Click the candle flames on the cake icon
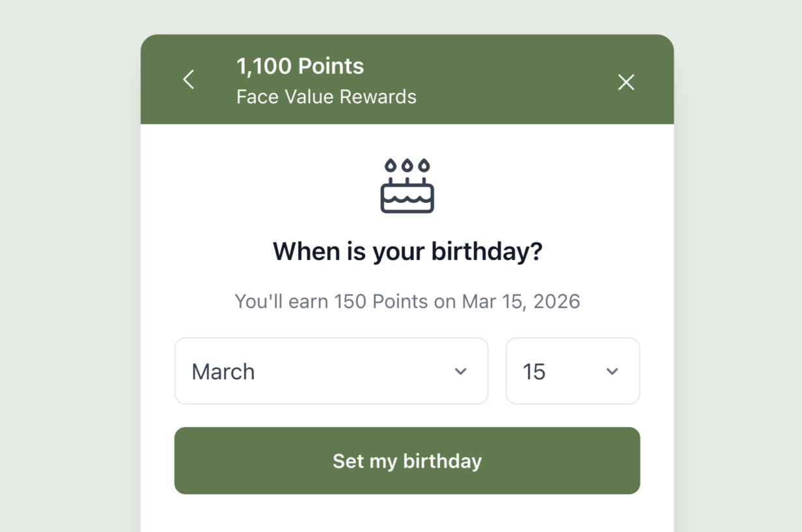The height and width of the screenshot is (532, 802). click(x=407, y=164)
